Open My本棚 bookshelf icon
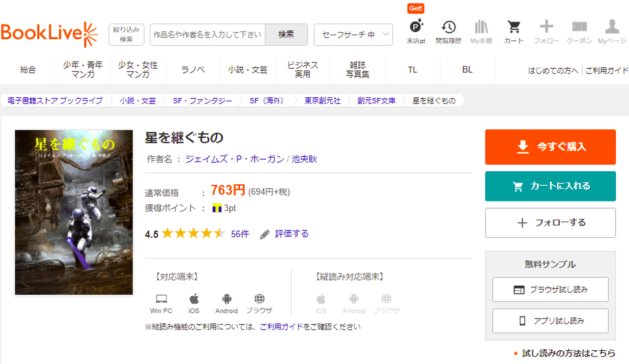The image size is (629, 364). click(481, 31)
